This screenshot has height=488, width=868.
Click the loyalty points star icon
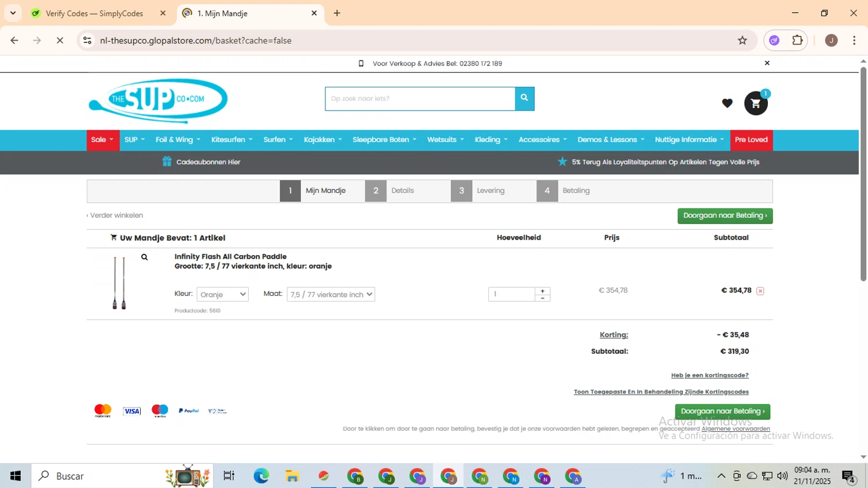pyautogui.click(x=562, y=162)
